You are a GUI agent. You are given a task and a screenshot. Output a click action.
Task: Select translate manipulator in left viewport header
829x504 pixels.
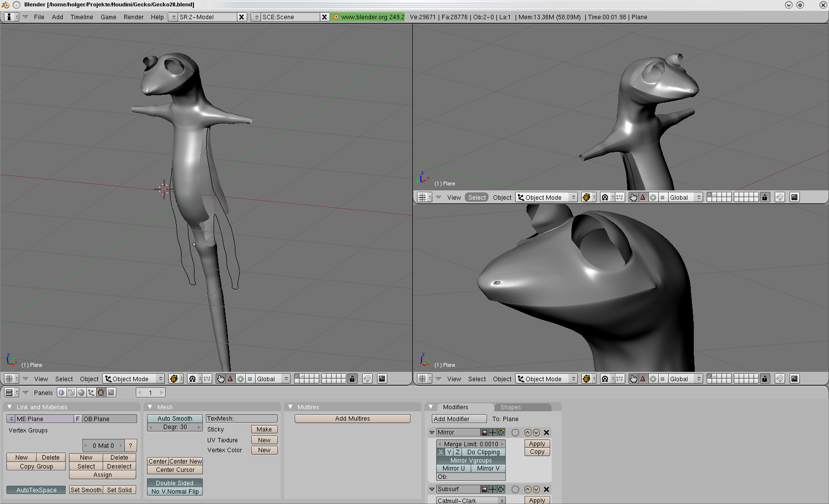pos(230,379)
